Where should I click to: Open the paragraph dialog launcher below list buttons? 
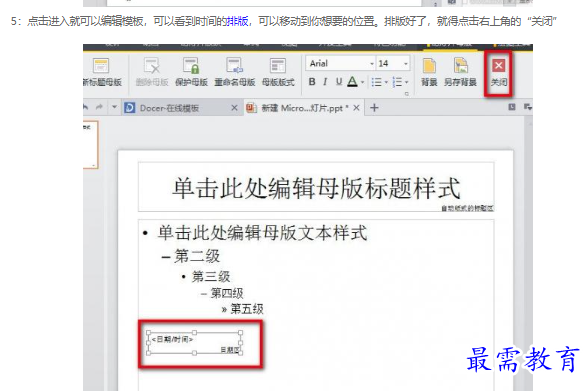(x=406, y=94)
